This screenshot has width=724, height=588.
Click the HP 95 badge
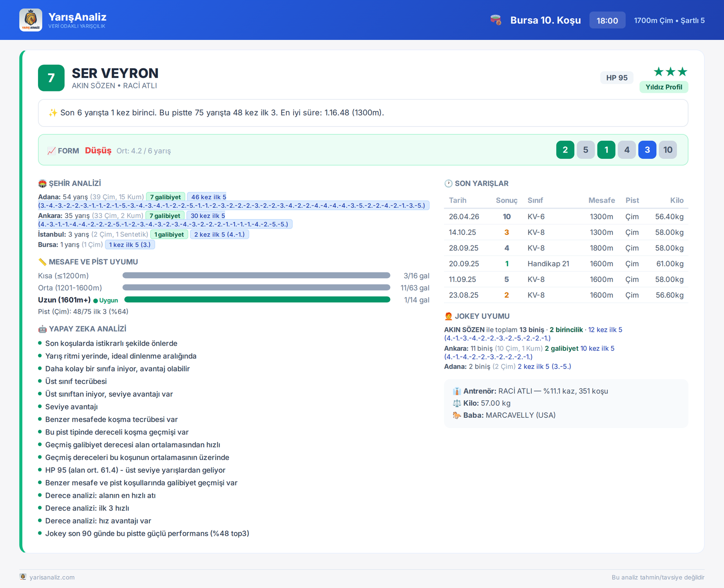click(617, 78)
